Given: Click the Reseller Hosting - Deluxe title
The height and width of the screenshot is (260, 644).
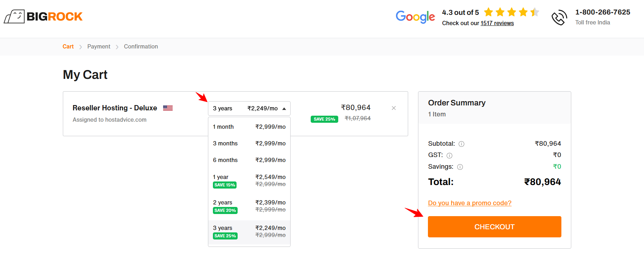Looking at the screenshot, I should 115,108.
